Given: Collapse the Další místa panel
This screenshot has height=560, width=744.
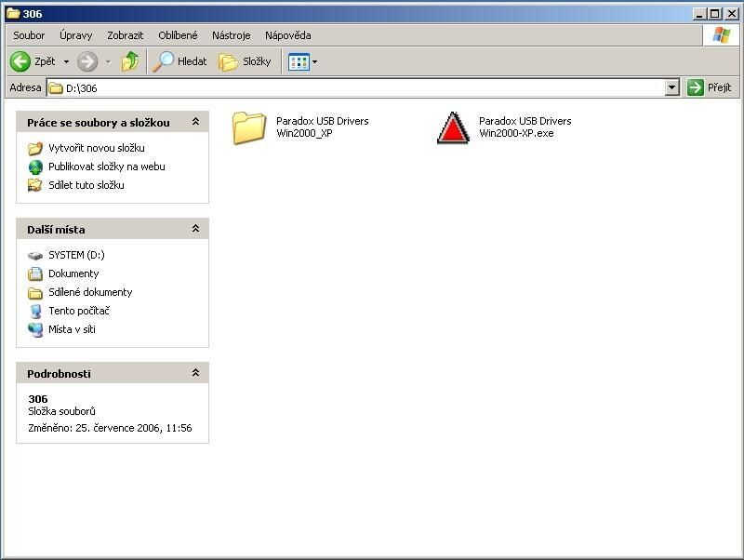Looking at the screenshot, I should coord(195,229).
